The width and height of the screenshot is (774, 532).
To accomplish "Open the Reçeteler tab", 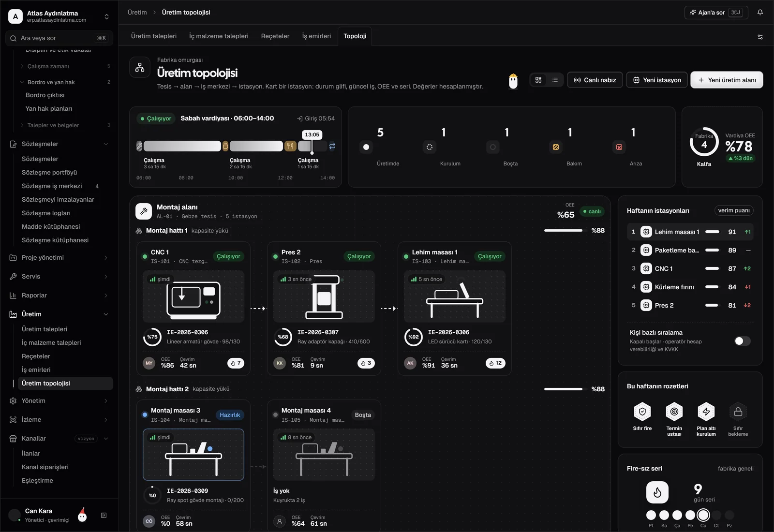I will pyautogui.click(x=275, y=36).
